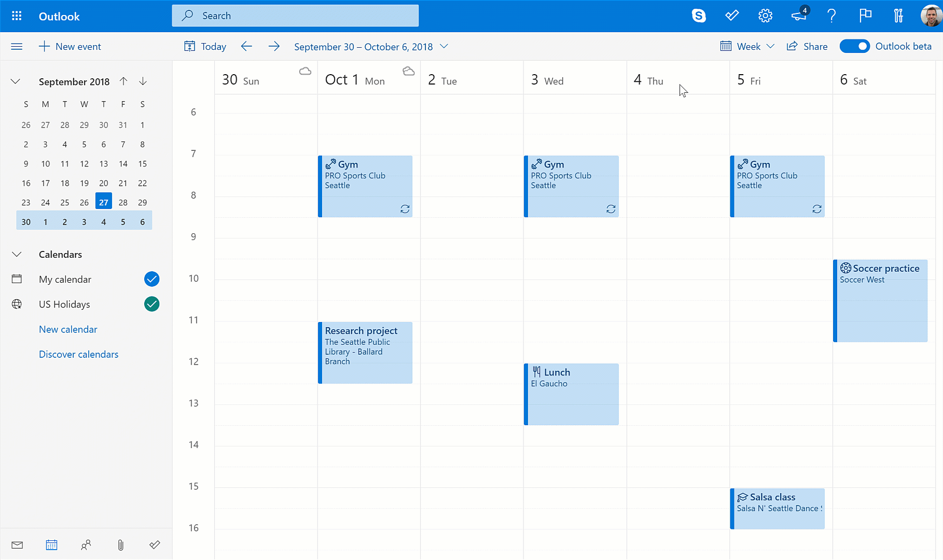Click the New event button
The width and height of the screenshot is (943, 560).
click(x=70, y=47)
